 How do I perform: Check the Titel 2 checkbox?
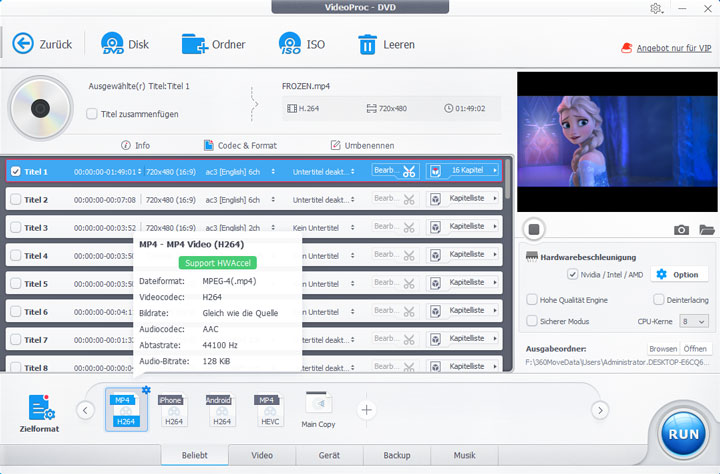[16, 200]
